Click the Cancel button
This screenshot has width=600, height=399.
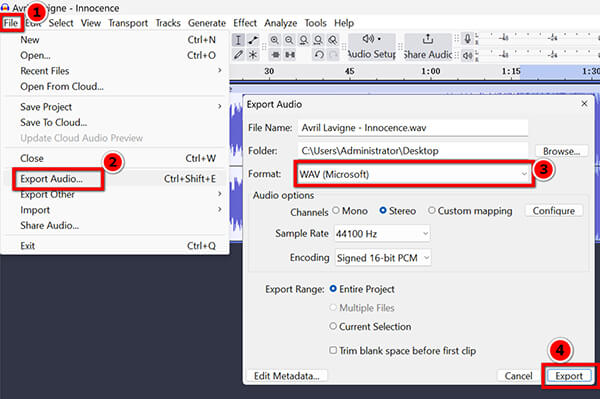(x=518, y=376)
